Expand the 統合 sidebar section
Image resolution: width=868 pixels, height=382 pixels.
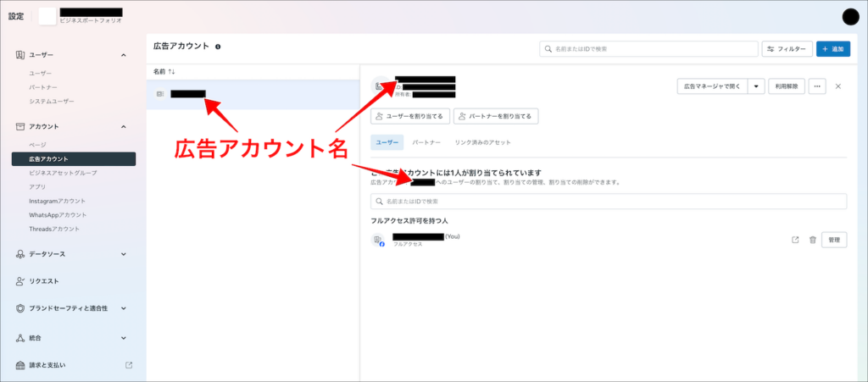124,338
